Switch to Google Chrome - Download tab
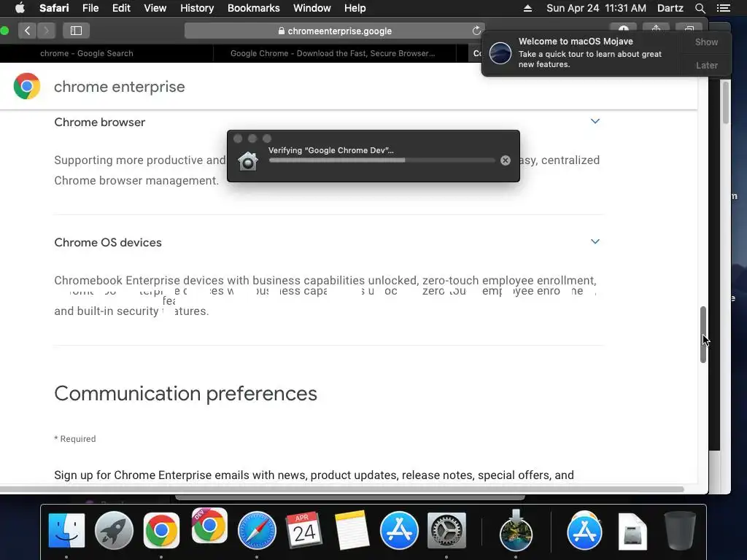Image resolution: width=747 pixels, height=560 pixels. [333, 53]
